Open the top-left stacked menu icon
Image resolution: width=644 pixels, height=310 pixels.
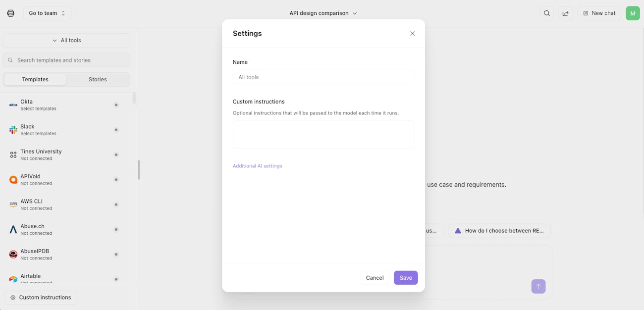point(11,13)
